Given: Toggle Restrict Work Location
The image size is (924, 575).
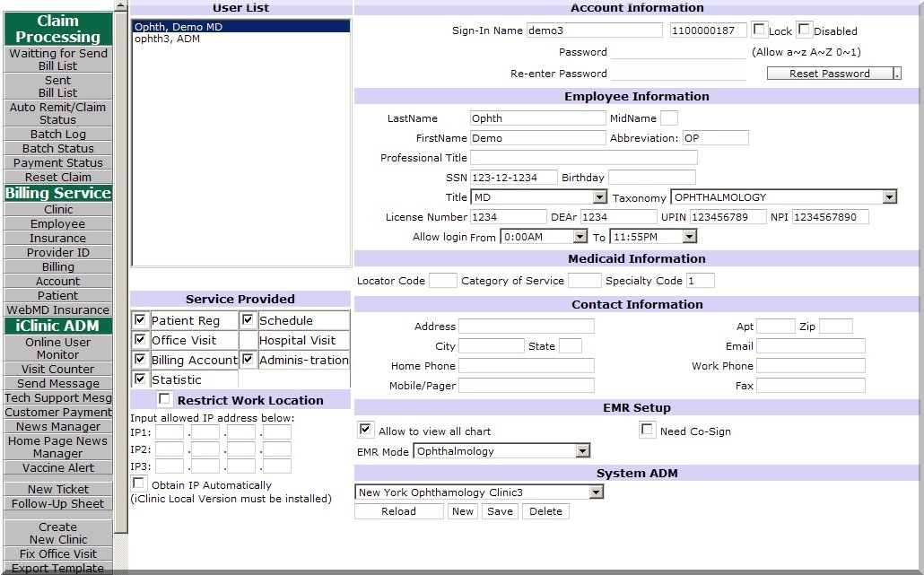Looking at the screenshot, I should [x=164, y=400].
